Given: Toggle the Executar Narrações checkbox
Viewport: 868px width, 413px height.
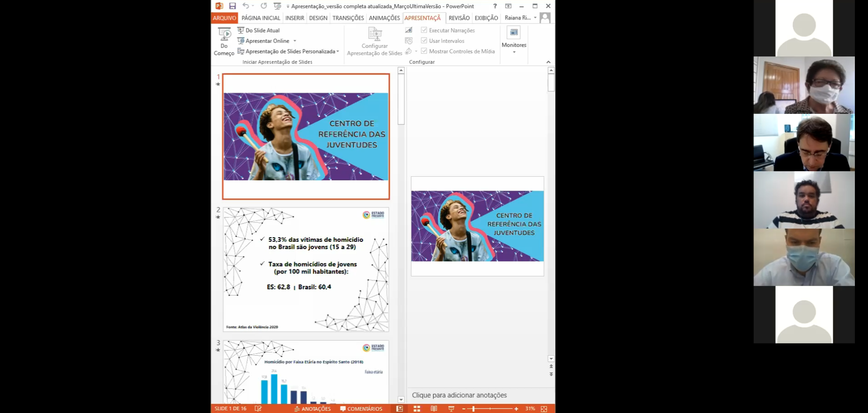Looking at the screenshot, I should tap(424, 30).
